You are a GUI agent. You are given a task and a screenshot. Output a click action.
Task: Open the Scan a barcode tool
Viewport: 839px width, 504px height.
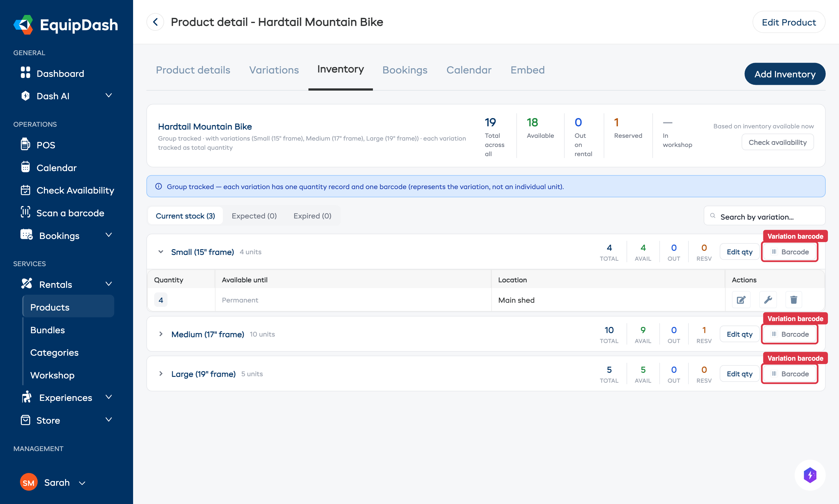pos(70,213)
